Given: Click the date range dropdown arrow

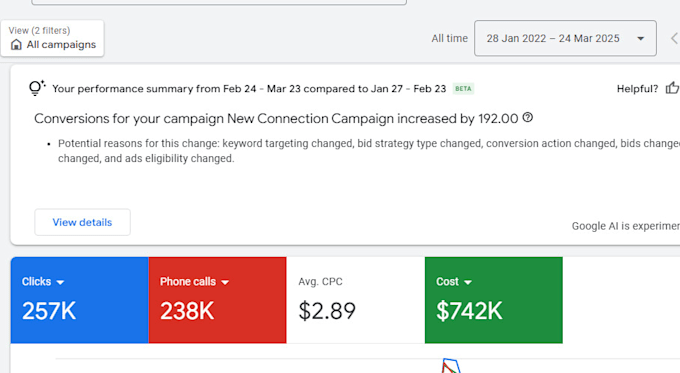Looking at the screenshot, I should (641, 39).
